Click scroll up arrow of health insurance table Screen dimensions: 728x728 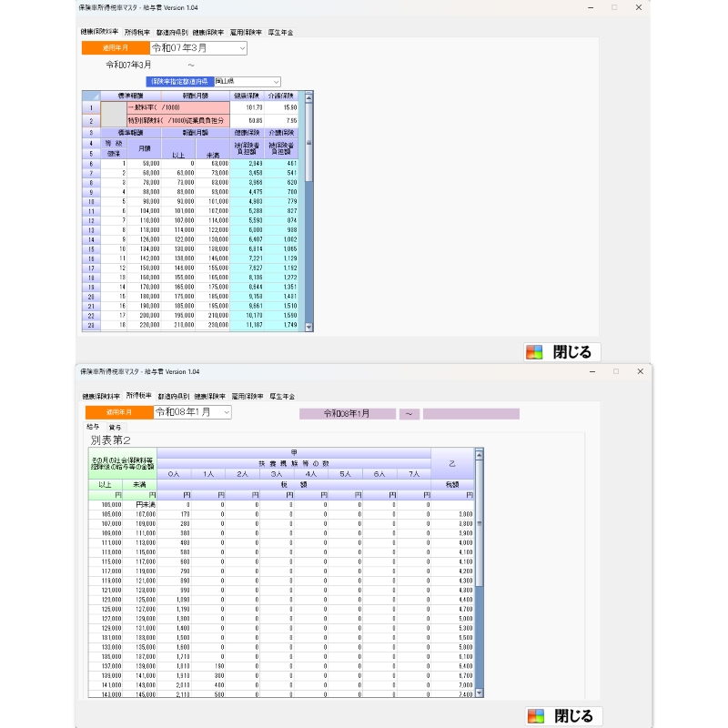click(x=308, y=96)
